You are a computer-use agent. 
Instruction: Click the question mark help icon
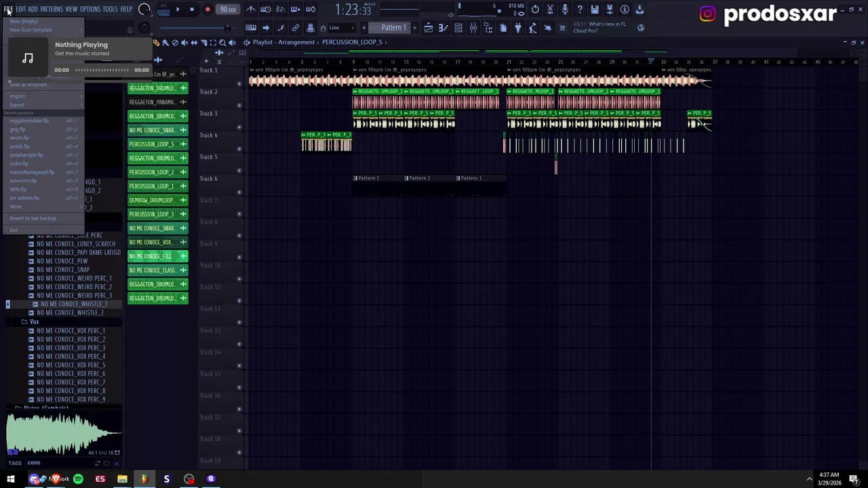pos(580,9)
